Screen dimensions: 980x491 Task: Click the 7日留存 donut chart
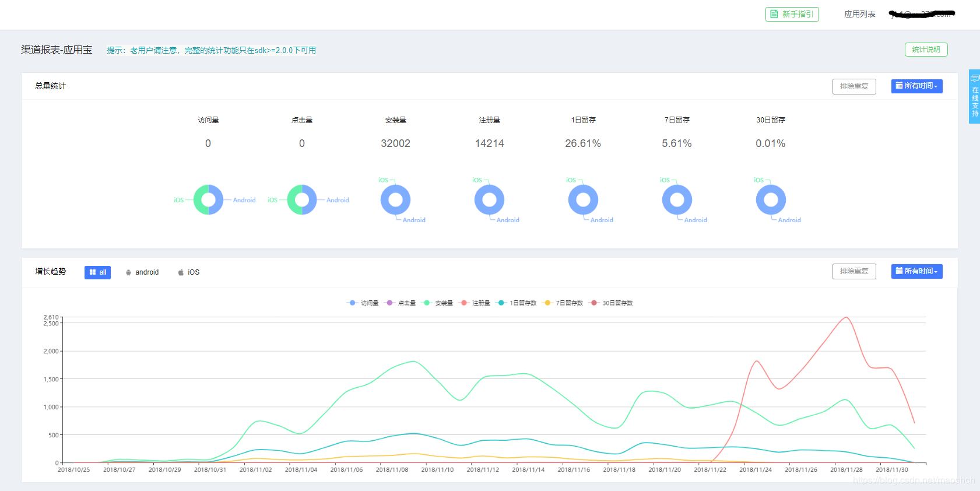click(677, 200)
